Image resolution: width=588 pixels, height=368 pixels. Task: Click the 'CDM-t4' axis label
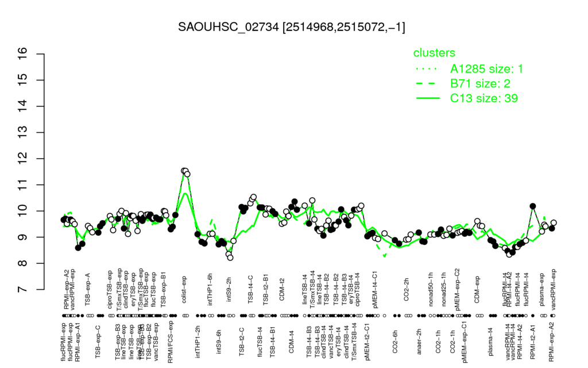(291, 342)
